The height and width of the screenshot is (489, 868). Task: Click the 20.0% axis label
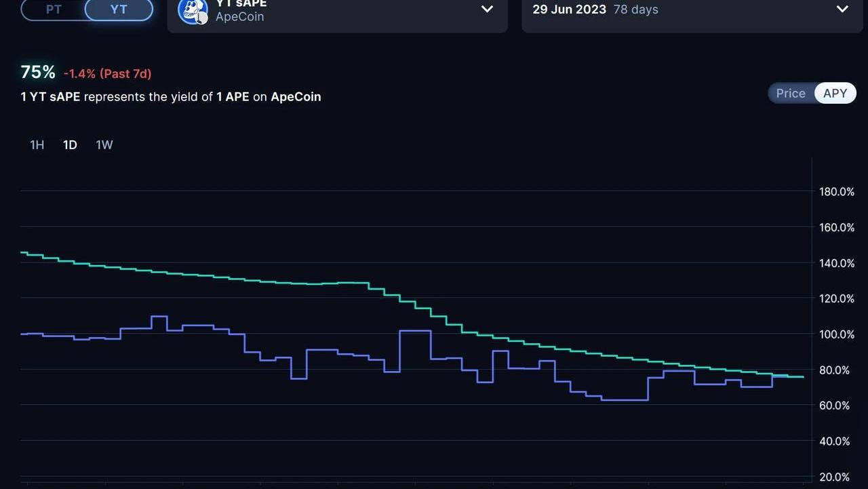pyautogui.click(x=837, y=477)
